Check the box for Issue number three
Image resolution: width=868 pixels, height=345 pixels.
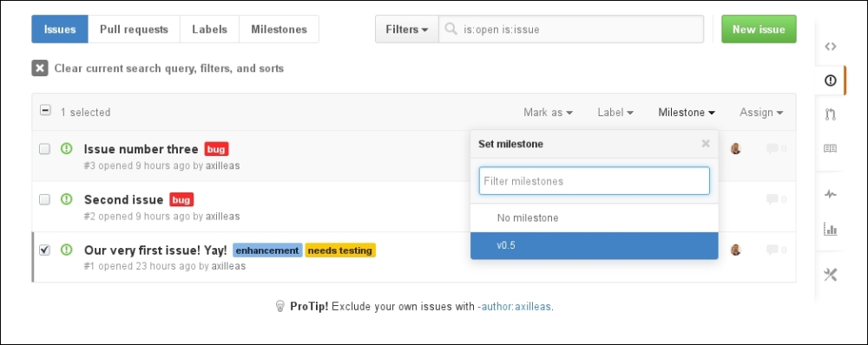(45, 149)
